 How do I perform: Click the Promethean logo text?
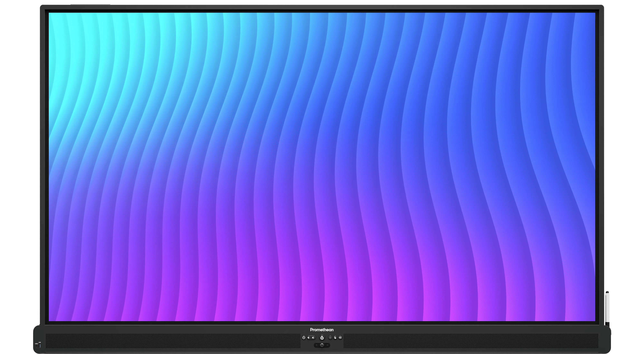tap(322, 330)
